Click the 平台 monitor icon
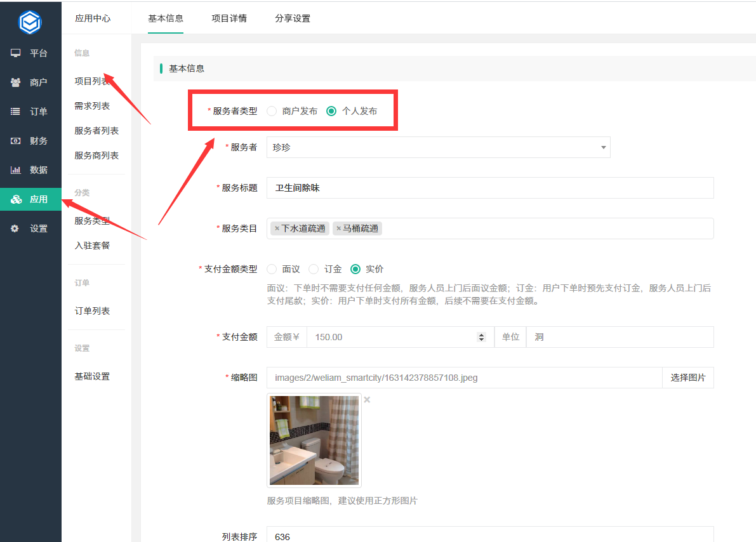Image resolution: width=756 pixels, height=542 pixels. [15, 53]
